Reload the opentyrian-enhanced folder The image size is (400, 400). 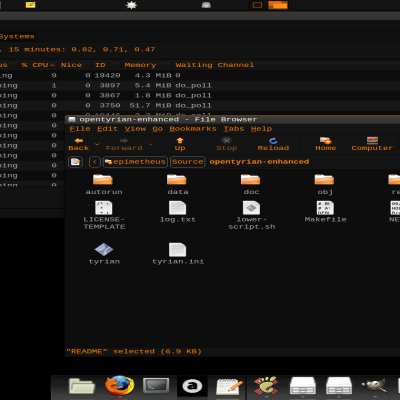tap(273, 144)
